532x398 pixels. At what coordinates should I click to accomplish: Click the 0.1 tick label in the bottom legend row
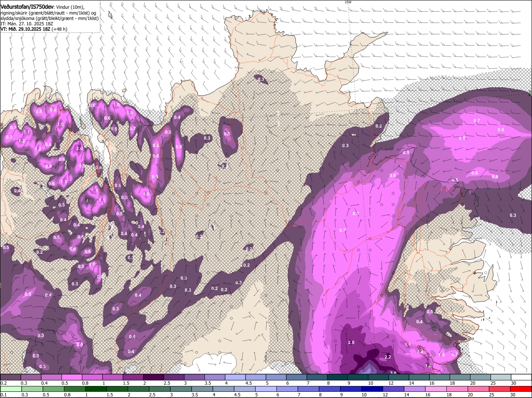click(3, 394)
